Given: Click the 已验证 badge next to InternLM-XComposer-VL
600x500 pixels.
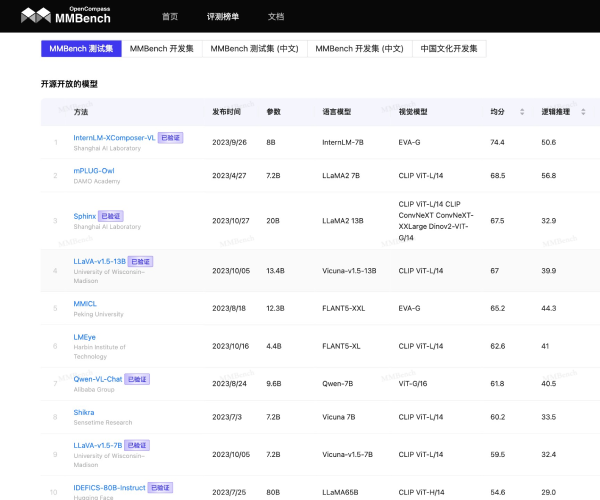Looking at the screenshot, I should click(x=171, y=137).
